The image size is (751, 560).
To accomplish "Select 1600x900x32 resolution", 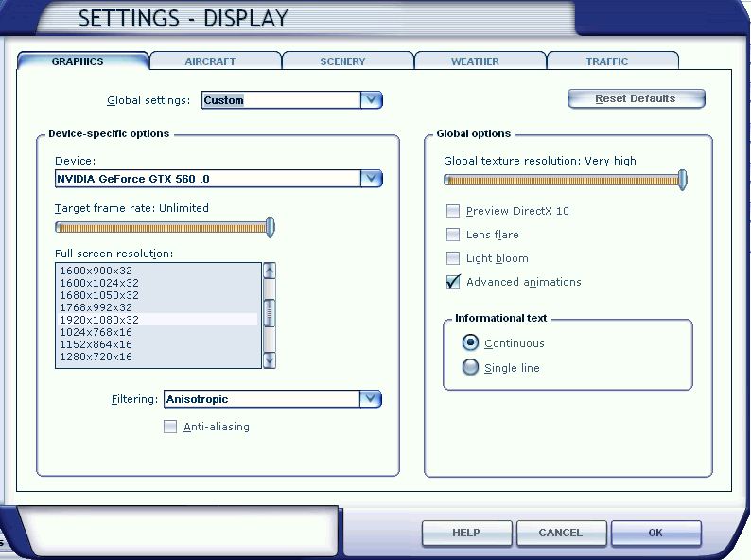I will tap(158, 271).
